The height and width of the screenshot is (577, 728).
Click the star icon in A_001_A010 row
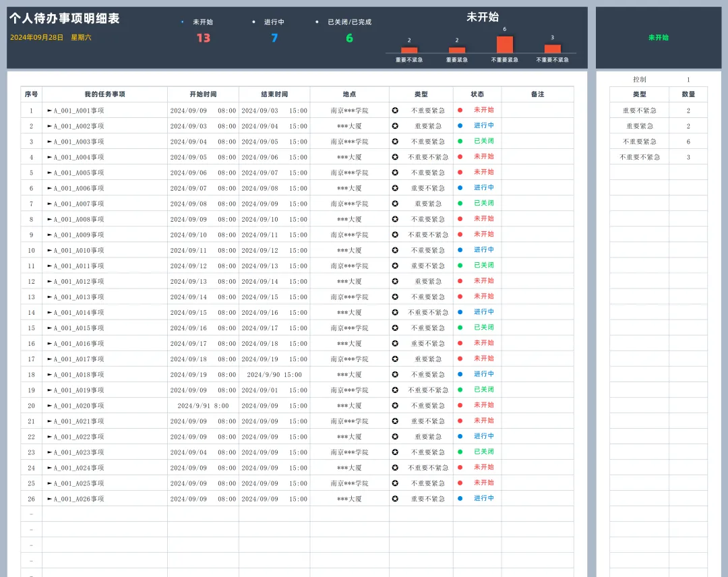pos(395,250)
